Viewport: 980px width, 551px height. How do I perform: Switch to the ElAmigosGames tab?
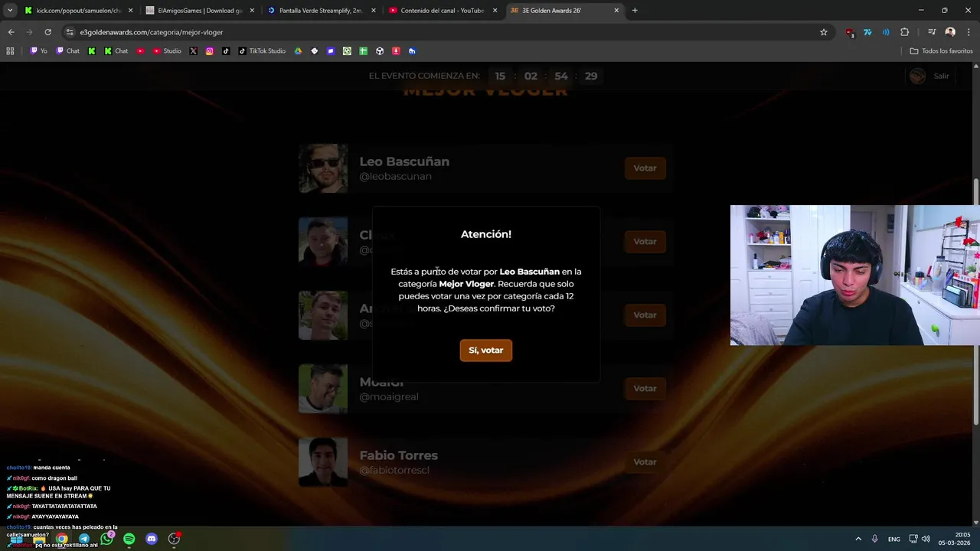199,11
